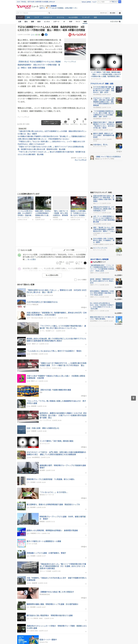Screen dimensions: 138x644
Task: Click the search magnifier icon beside keyword field
Action: tap(49, 13)
